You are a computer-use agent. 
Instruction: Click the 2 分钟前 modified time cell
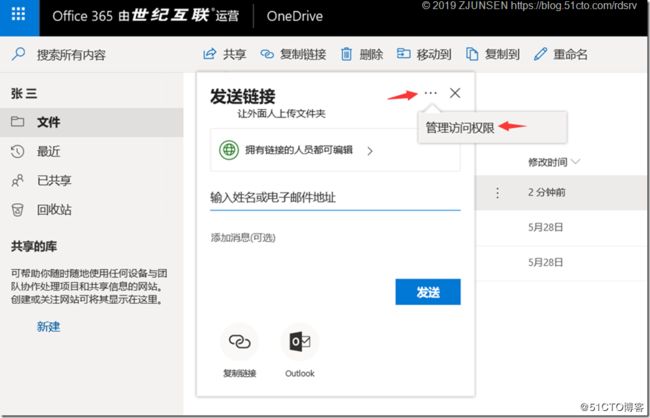[x=547, y=192]
